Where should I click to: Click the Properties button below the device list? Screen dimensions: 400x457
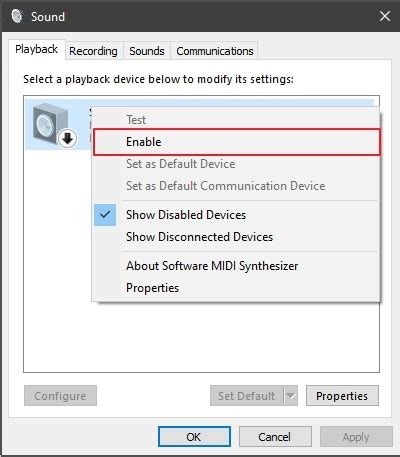(x=342, y=396)
